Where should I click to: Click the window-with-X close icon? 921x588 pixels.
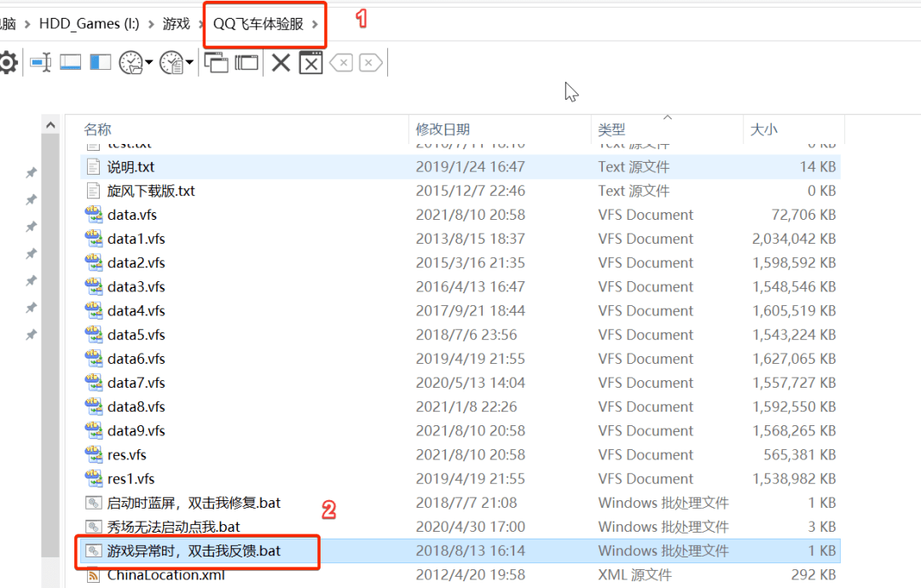click(310, 62)
